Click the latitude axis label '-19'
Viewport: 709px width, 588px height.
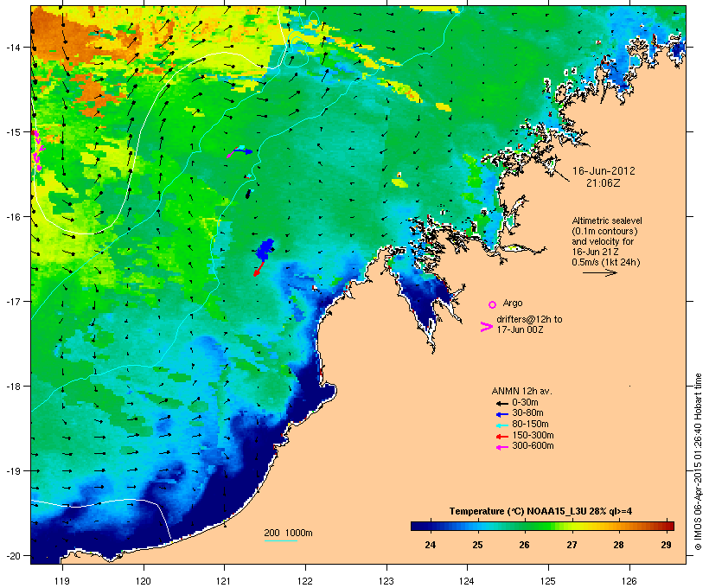[x=13, y=471]
